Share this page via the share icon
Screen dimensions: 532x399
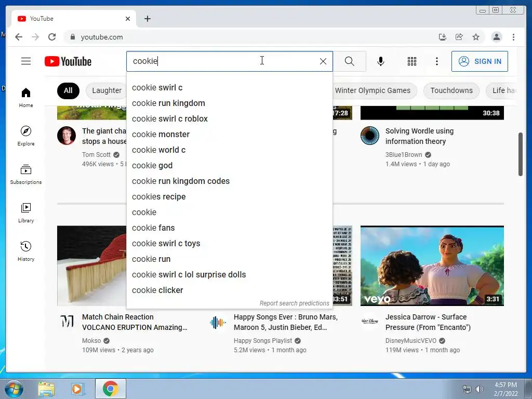point(459,37)
